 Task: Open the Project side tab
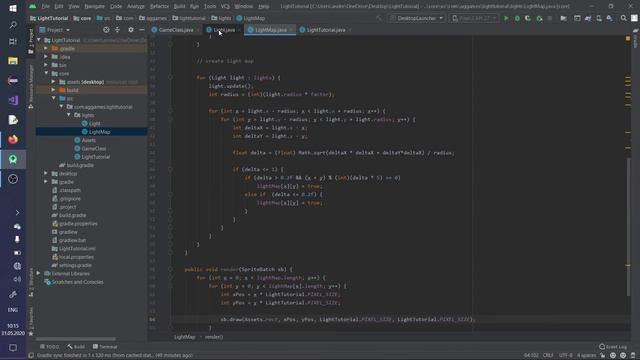31,41
